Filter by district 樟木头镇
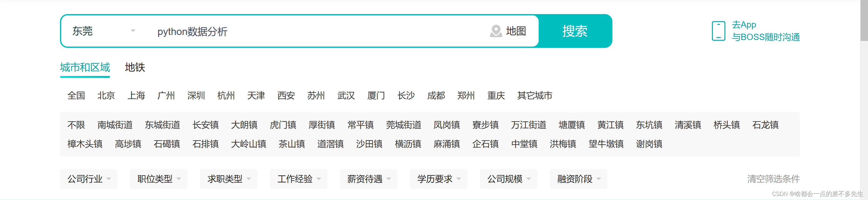This screenshot has height=200, width=868. tap(85, 144)
